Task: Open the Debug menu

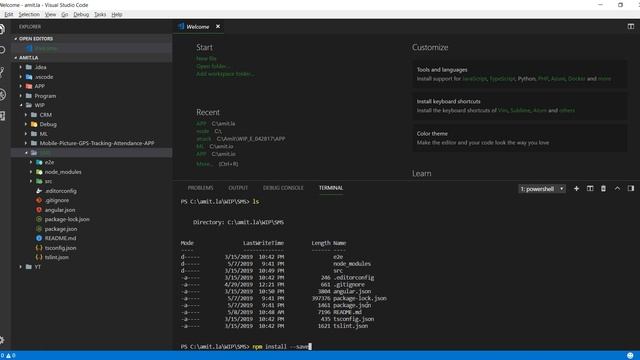Action: 81,14
